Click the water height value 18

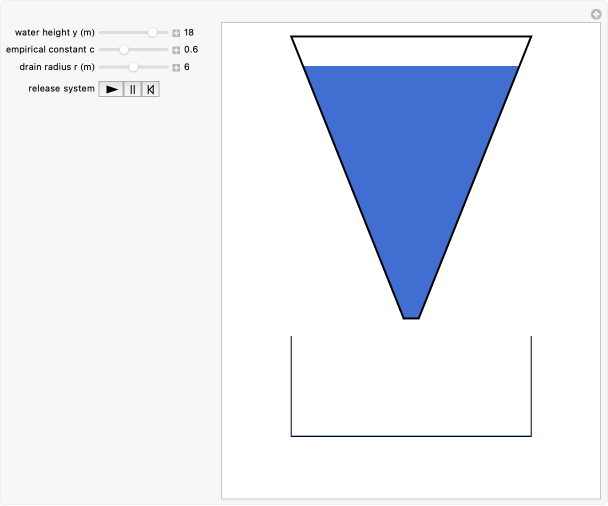click(189, 33)
